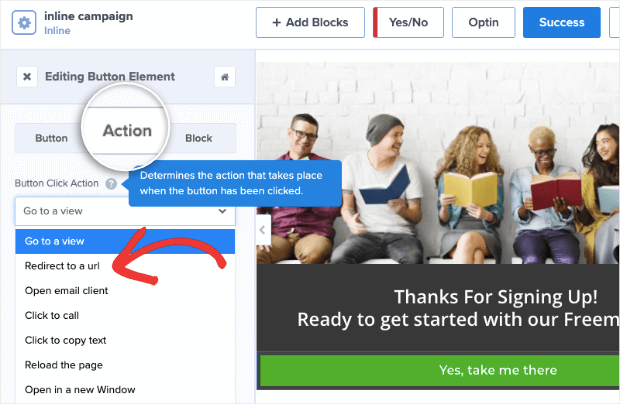
Task: Open the Yes/No view
Action: 408,23
